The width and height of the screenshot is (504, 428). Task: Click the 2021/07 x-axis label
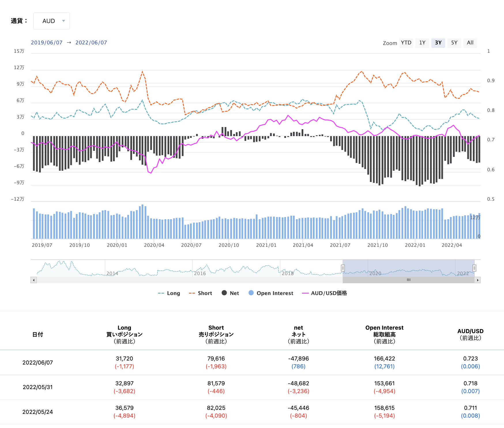click(340, 245)
